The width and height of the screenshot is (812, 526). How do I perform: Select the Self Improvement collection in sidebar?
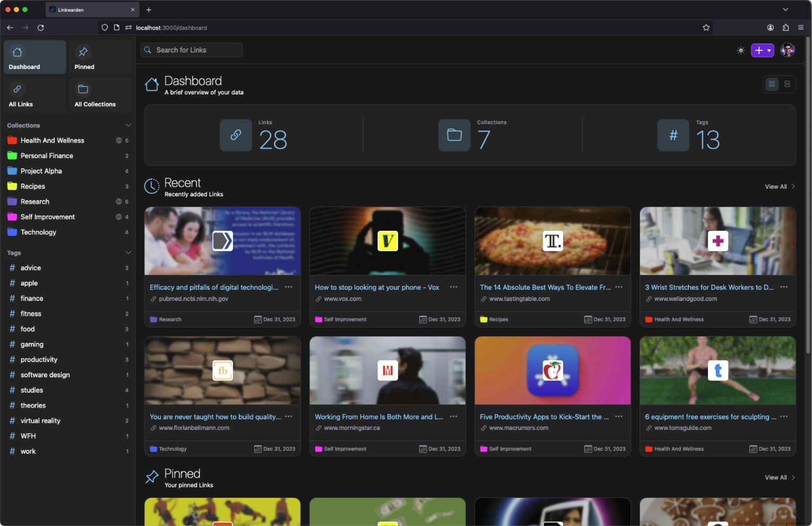(x=68, y=217)
